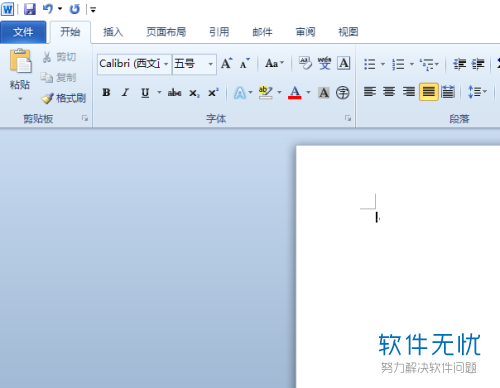Toggle Subscript formatting

click(x=194, y=93)
